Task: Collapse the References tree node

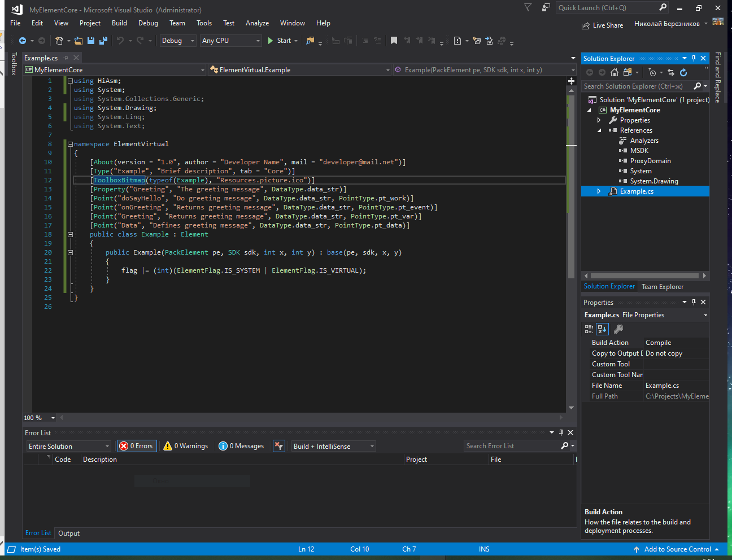Action: tap(599, 130)
